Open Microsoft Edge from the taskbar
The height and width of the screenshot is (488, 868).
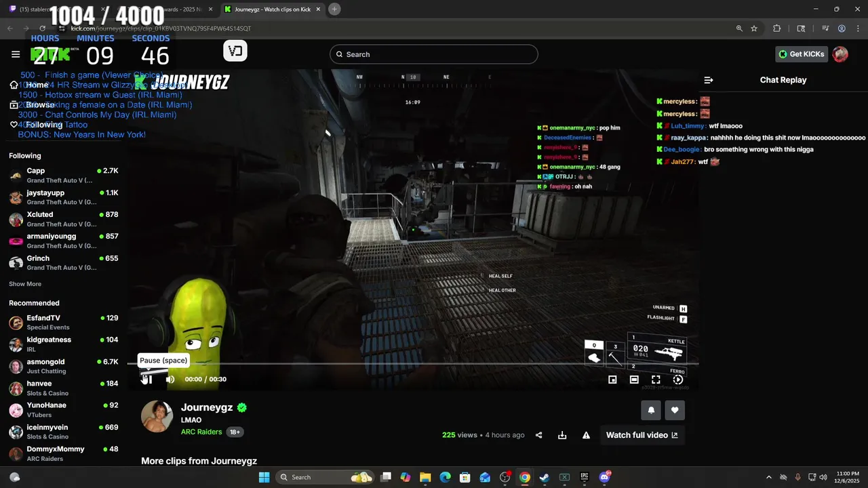click(x=445, y=477)
